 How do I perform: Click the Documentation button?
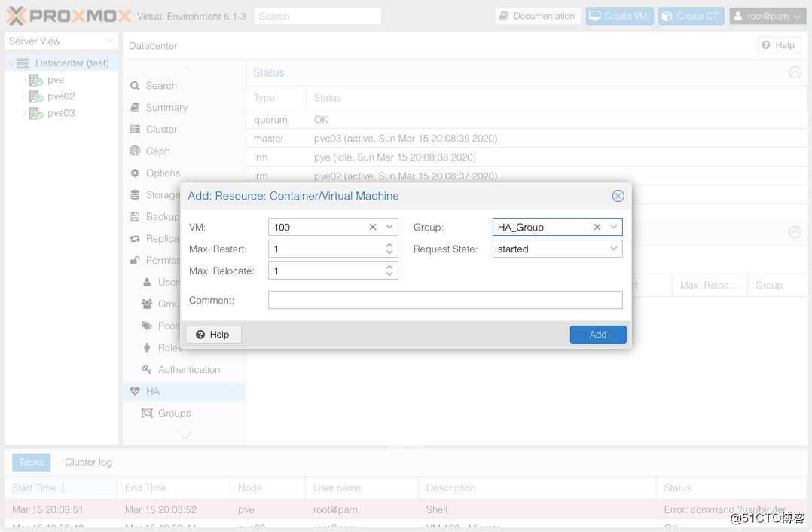[538, 16]
